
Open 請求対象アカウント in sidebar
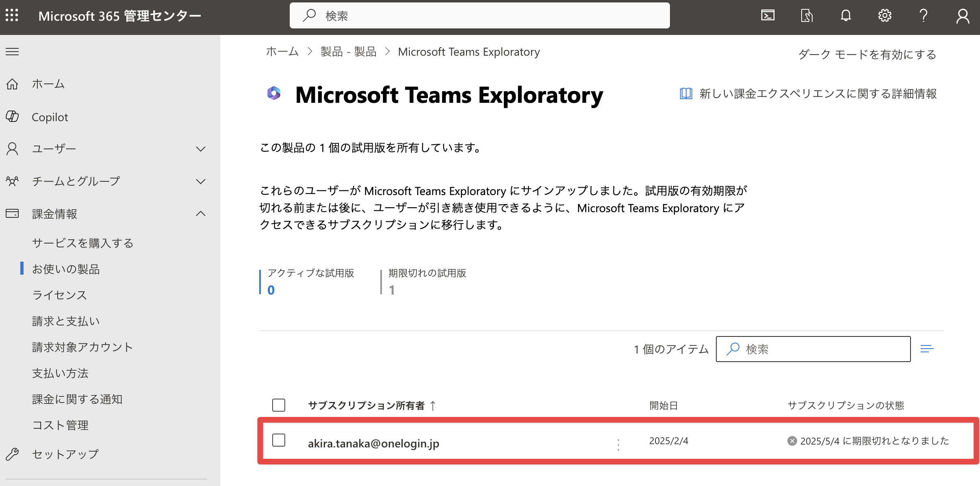pyautogui.click(x=82, y=347)
